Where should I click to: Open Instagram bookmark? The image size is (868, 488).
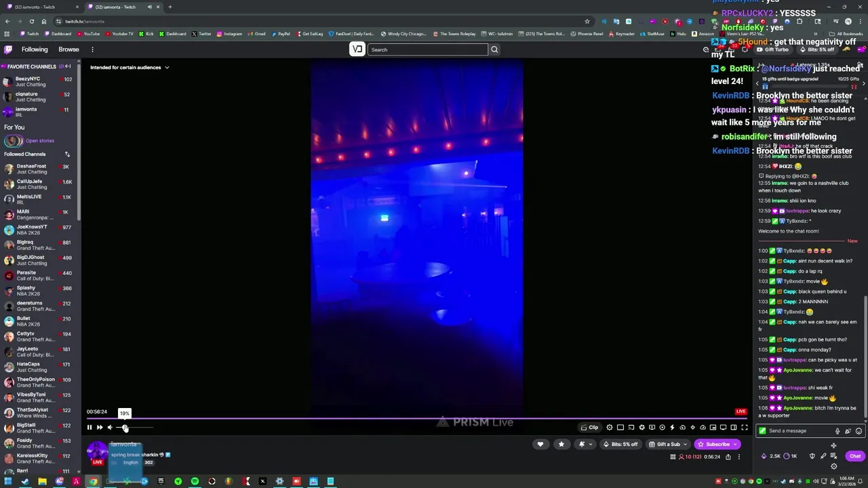[x=229, y=33]
